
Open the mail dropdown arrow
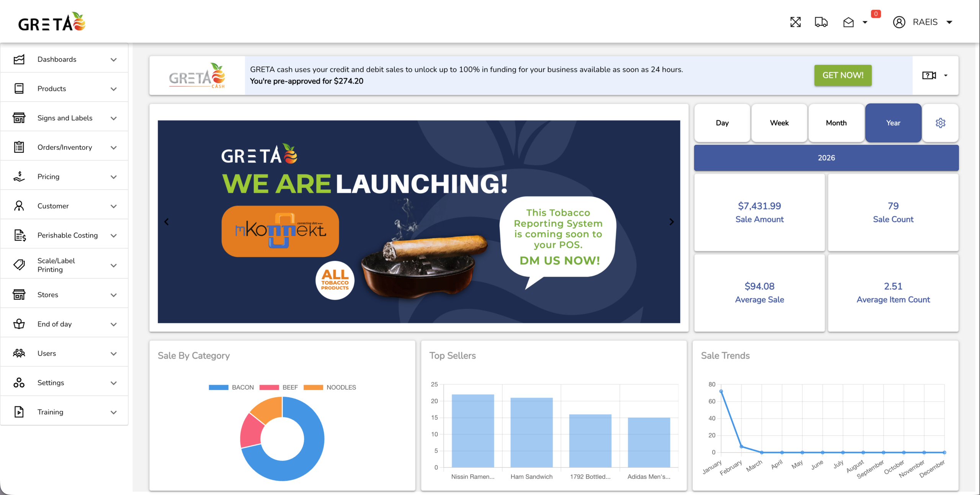pyautogui.click(x=865, y=22)
